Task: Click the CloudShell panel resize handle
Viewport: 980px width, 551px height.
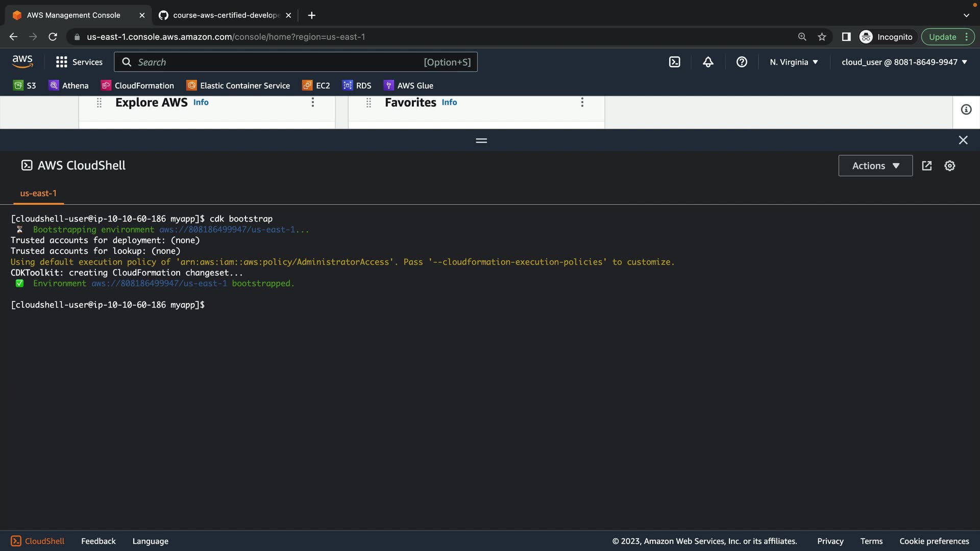Action: click(481, 140)
